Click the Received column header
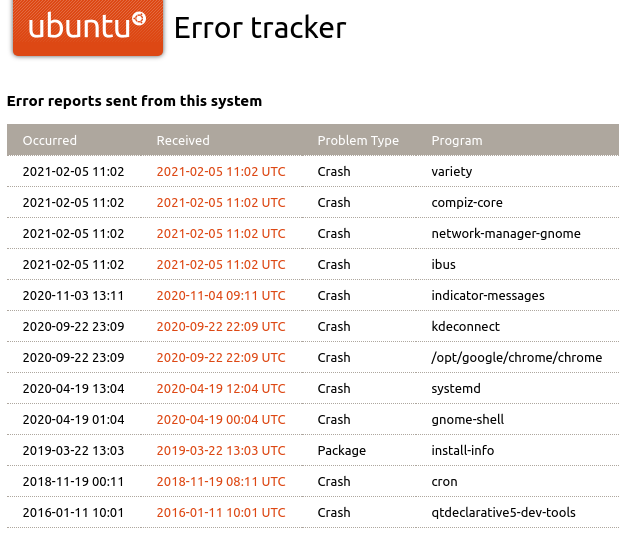 [183, 140]
